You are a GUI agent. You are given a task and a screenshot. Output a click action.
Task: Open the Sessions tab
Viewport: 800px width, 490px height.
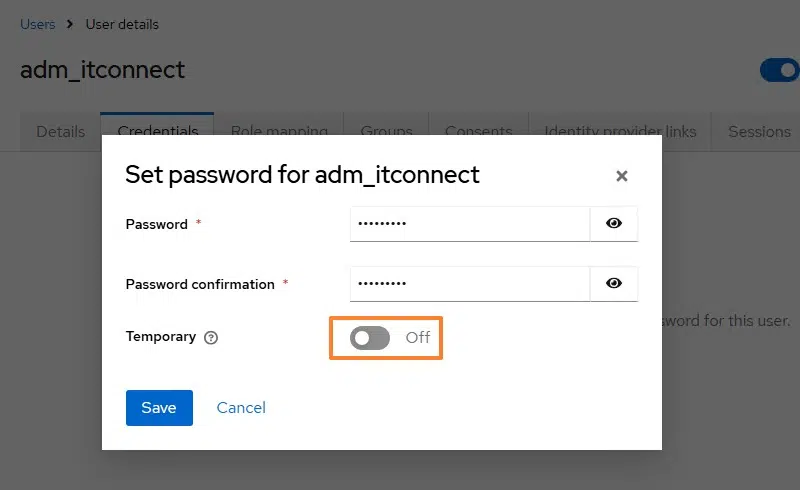coord(759,131)
